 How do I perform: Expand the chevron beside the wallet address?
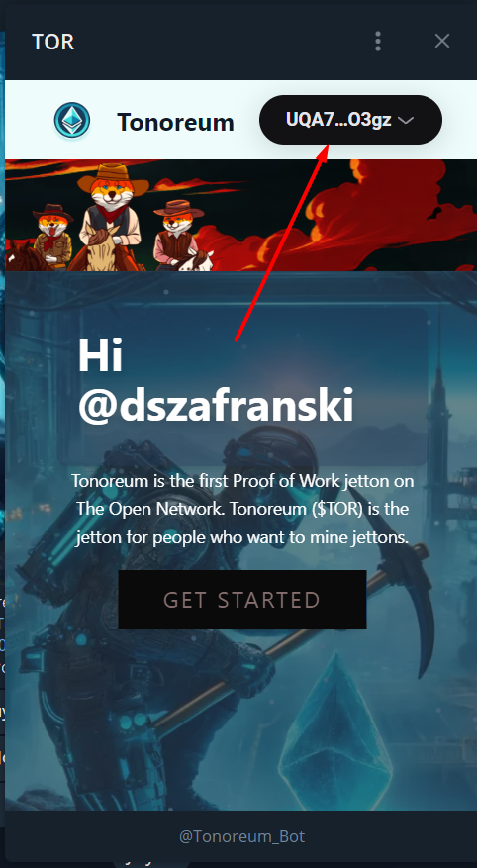[406, 120]
